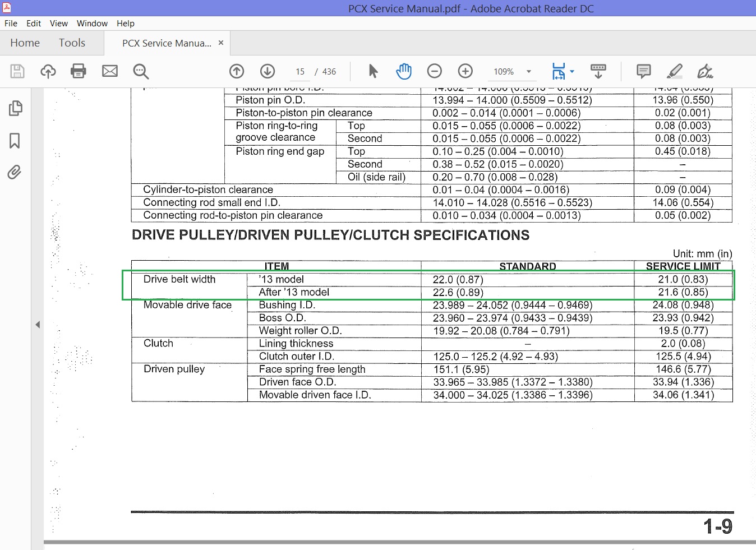Open the Edit menu
The height and width of the screenshot is (550, 756).
pos(34,24)
